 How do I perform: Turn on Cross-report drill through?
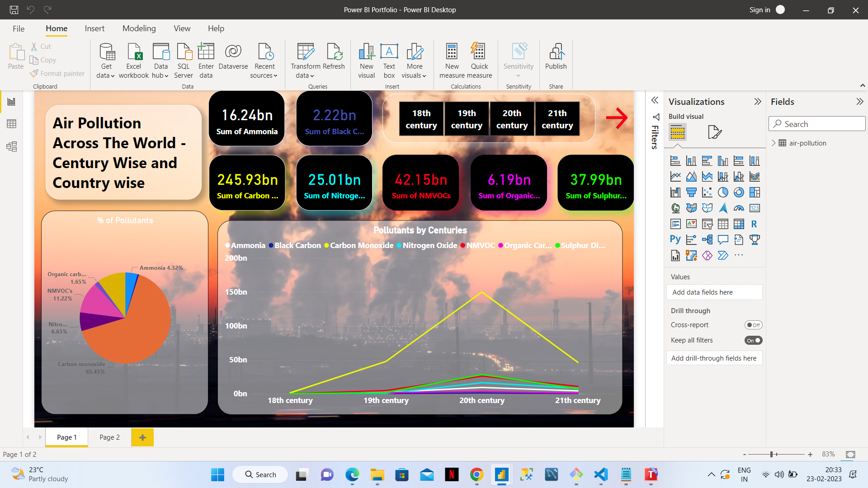(x=754, y=324)
